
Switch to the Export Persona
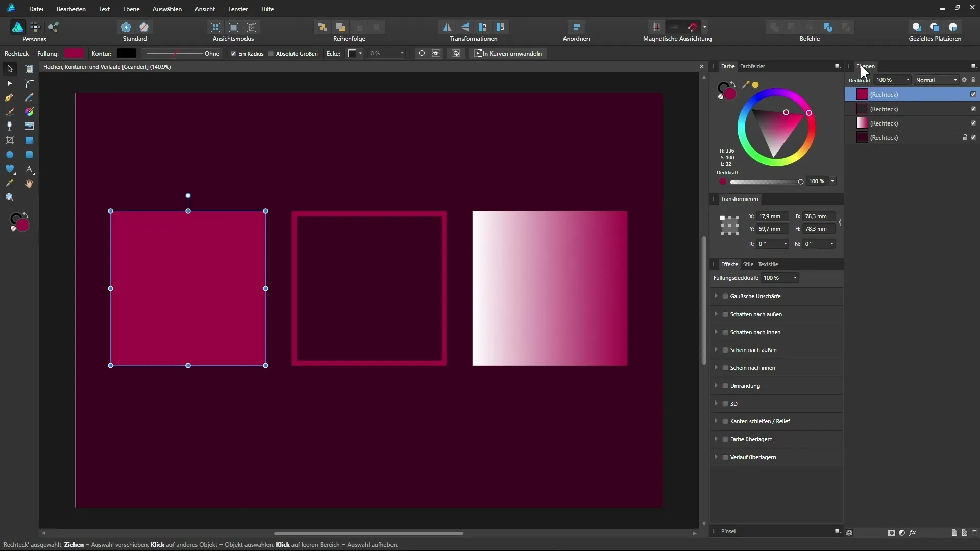tap(54, 27)
